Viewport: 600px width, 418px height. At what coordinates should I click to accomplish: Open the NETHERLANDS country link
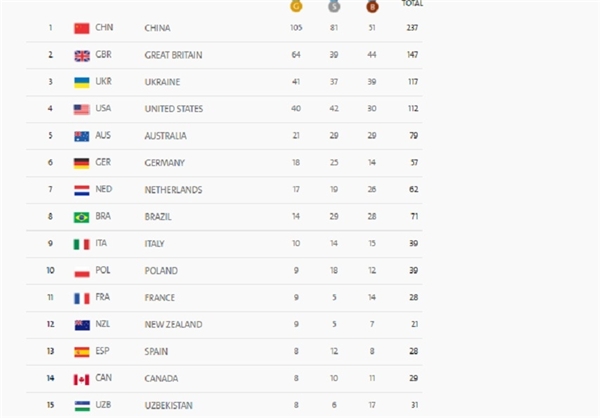(173, 190)
